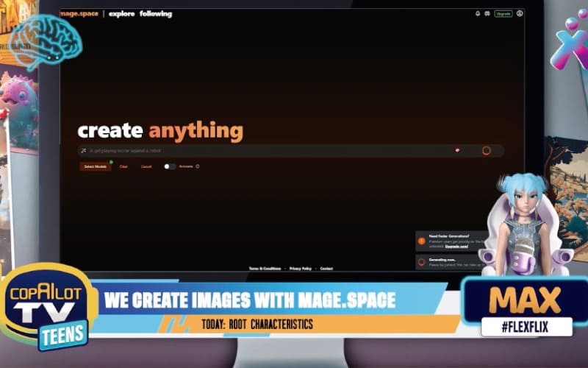
Task: Open the Discord icon in header
Action: point(487,13)
